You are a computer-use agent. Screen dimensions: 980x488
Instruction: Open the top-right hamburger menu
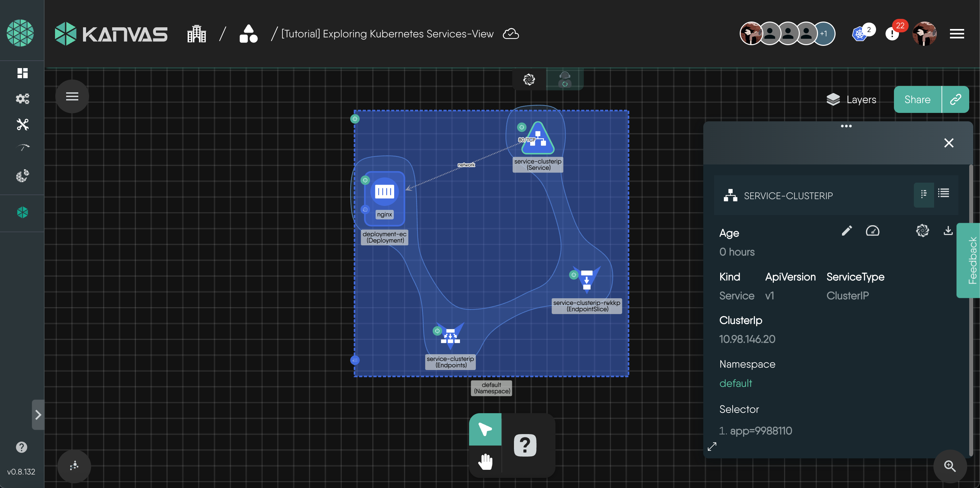point(956,34)
